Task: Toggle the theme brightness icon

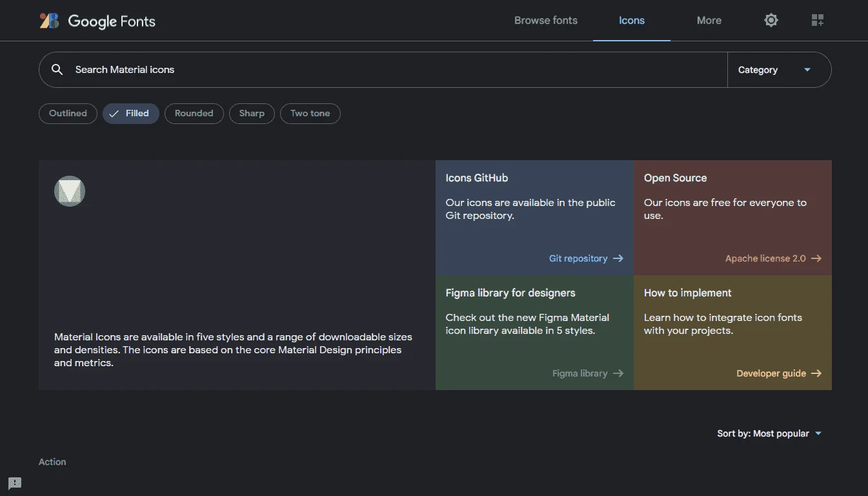Action: pyautogui.click(x=771, y=21)
